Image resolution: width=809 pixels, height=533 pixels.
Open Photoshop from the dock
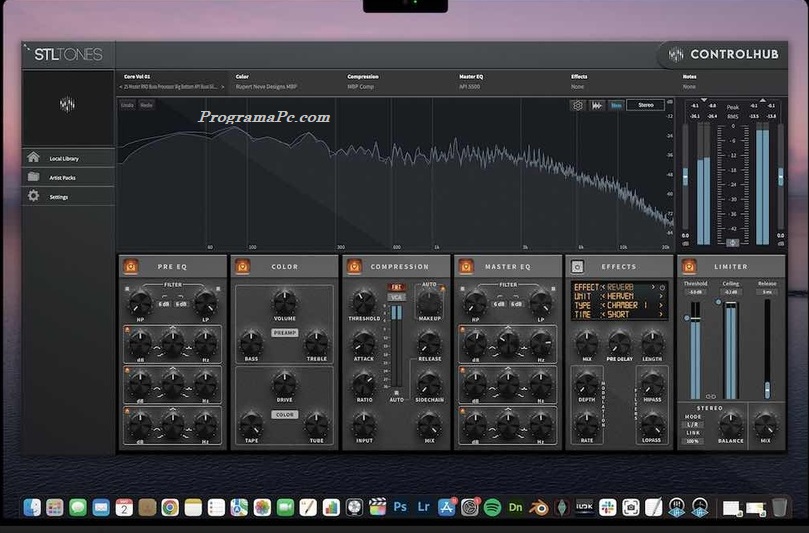point(400,507)
